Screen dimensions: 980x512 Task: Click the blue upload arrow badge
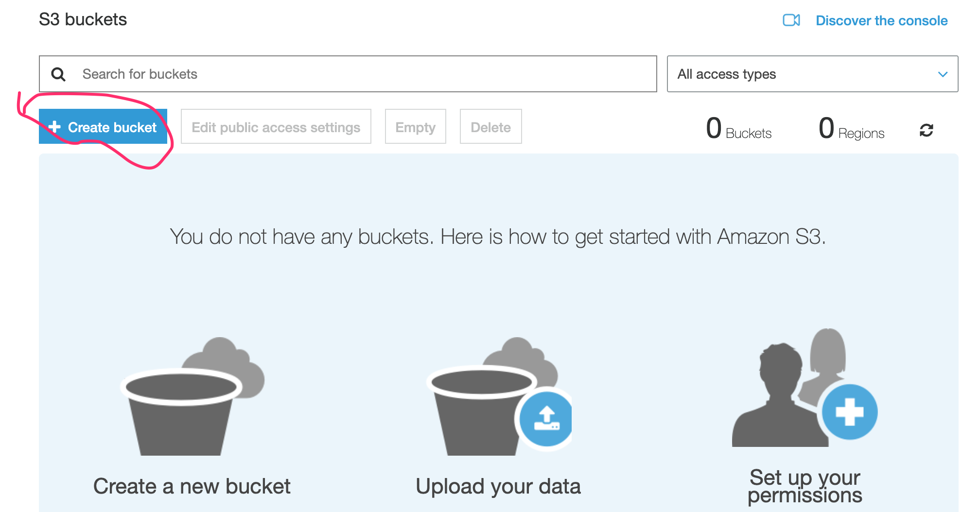point(546,418)
